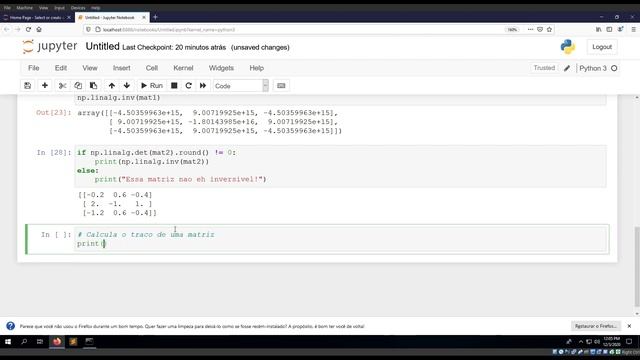The image size is (640, 360).
Task: Open the Kernel menu
Action: (x=183, y=68)
